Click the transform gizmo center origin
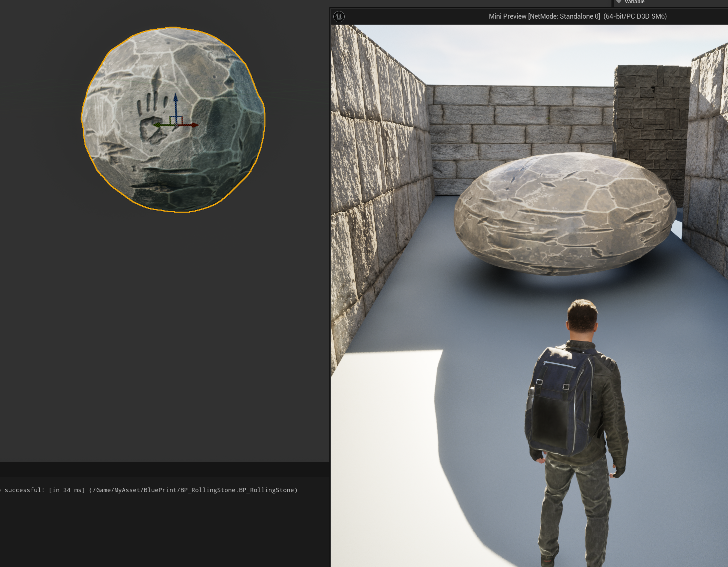 coord(176,125)
